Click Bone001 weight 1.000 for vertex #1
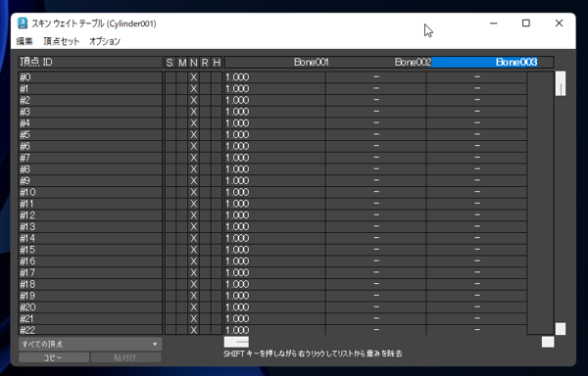 tap(274, 89)
